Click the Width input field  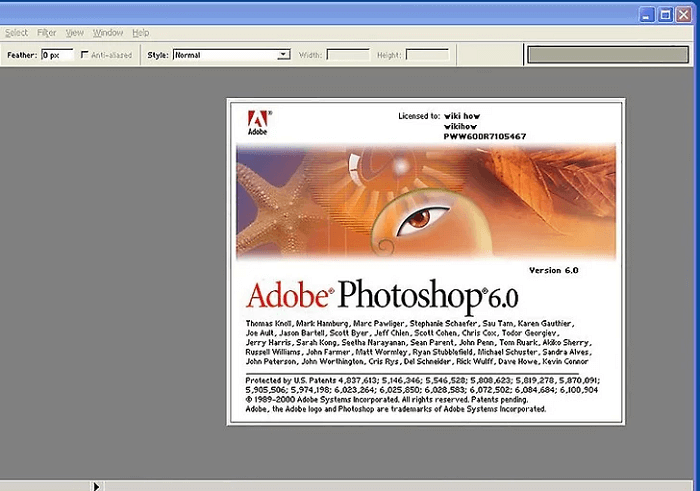coord(348,55)
